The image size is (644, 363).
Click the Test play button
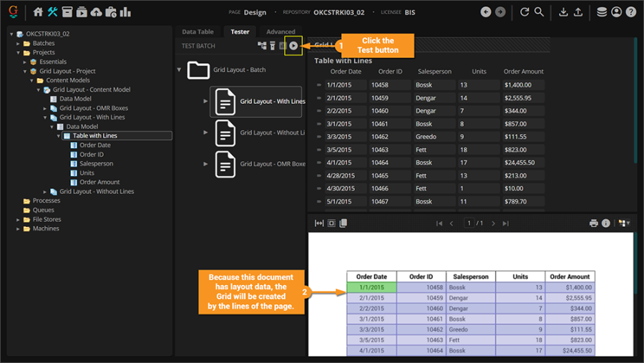point(293,46)
